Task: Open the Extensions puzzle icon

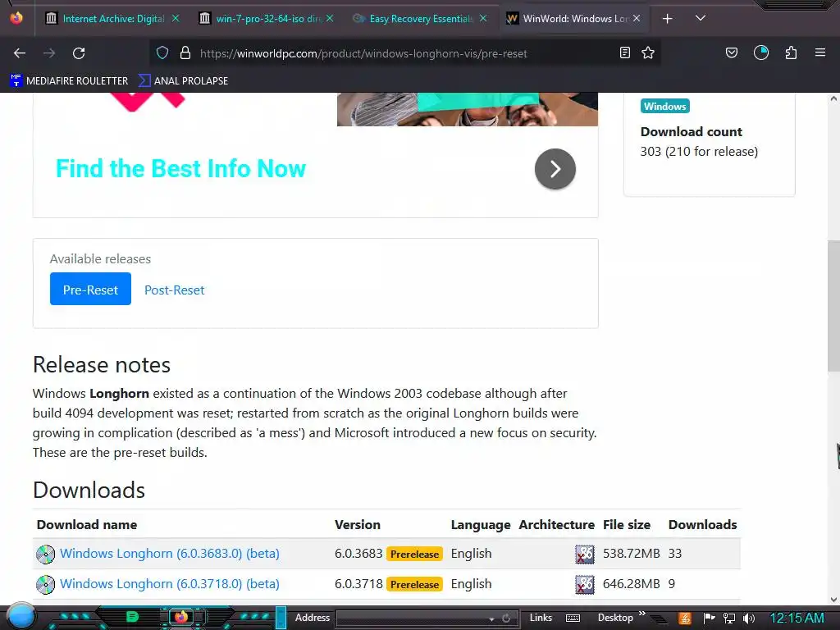Action: [x=791, y=52]
